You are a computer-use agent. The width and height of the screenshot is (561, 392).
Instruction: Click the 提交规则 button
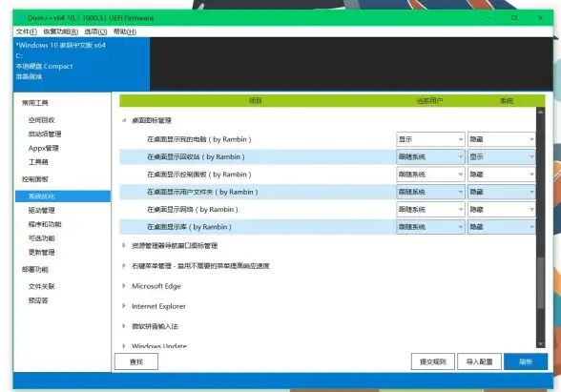(433, 361)
